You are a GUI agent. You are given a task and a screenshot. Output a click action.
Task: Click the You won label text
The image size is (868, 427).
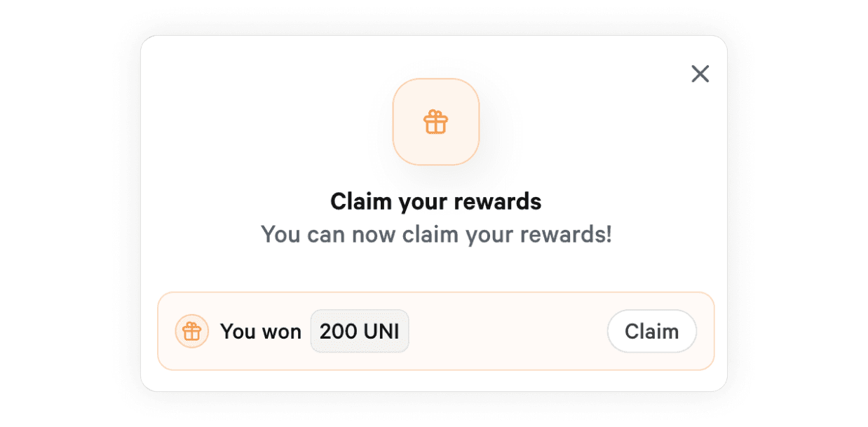pyautogui.click(x=261, y=332)
